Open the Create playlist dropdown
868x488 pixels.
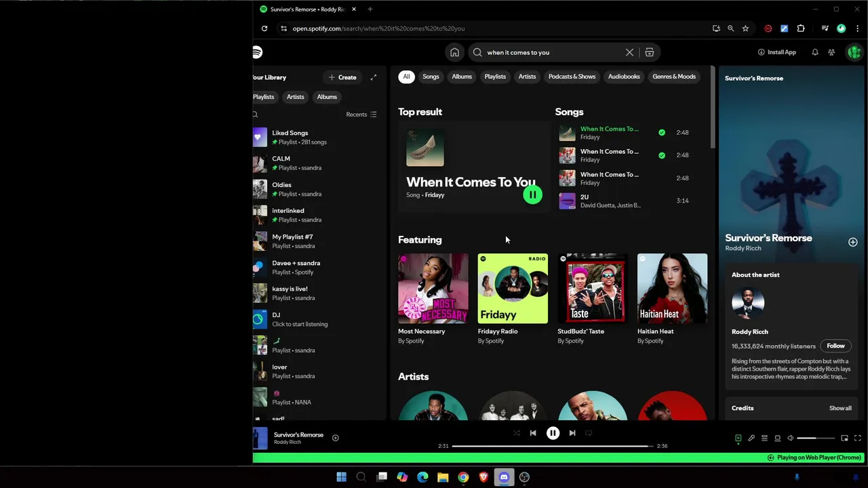[342, 77]
